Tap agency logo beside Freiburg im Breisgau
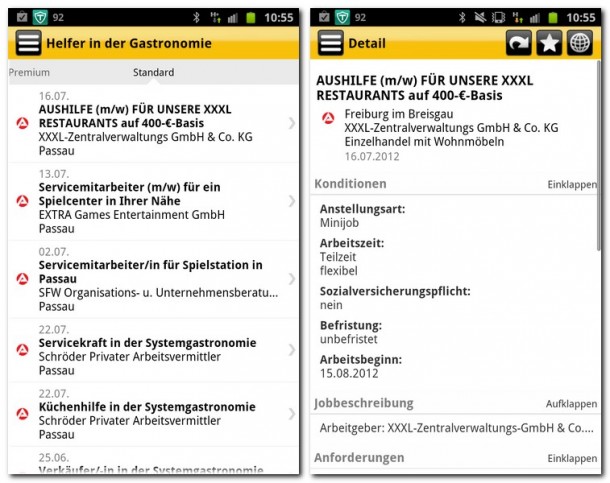This screenshot has width=610, height=483. (327, 118)
